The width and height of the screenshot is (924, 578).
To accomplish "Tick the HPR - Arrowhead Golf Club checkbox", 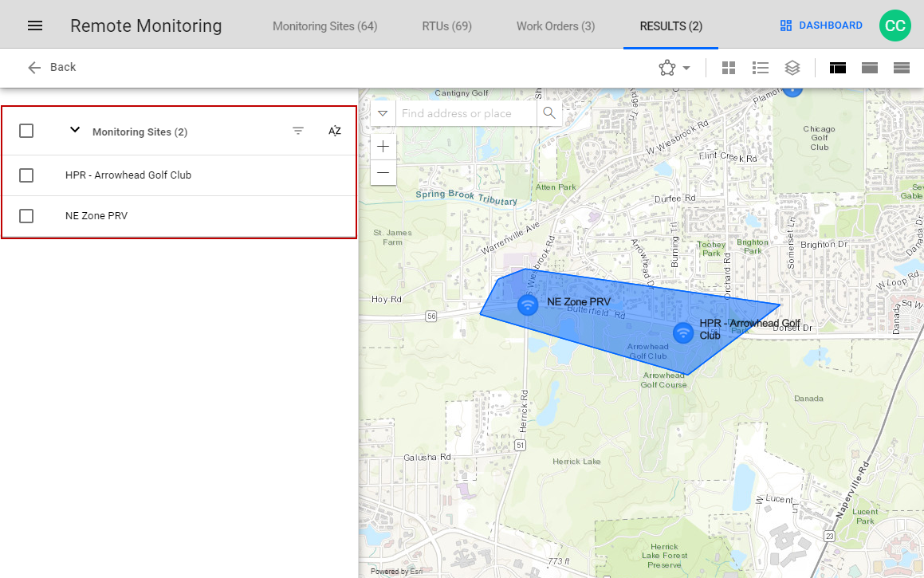I will click(x=26, y=175).
